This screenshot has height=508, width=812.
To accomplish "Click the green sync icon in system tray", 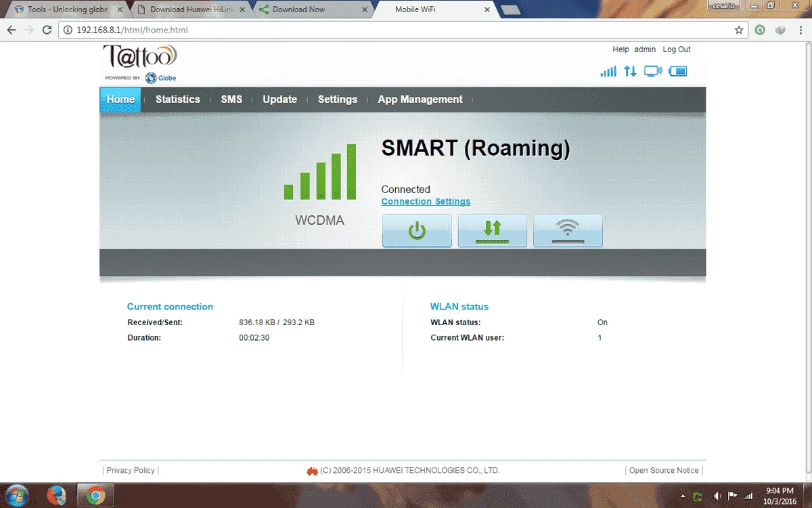I will (x=698, y=496).
